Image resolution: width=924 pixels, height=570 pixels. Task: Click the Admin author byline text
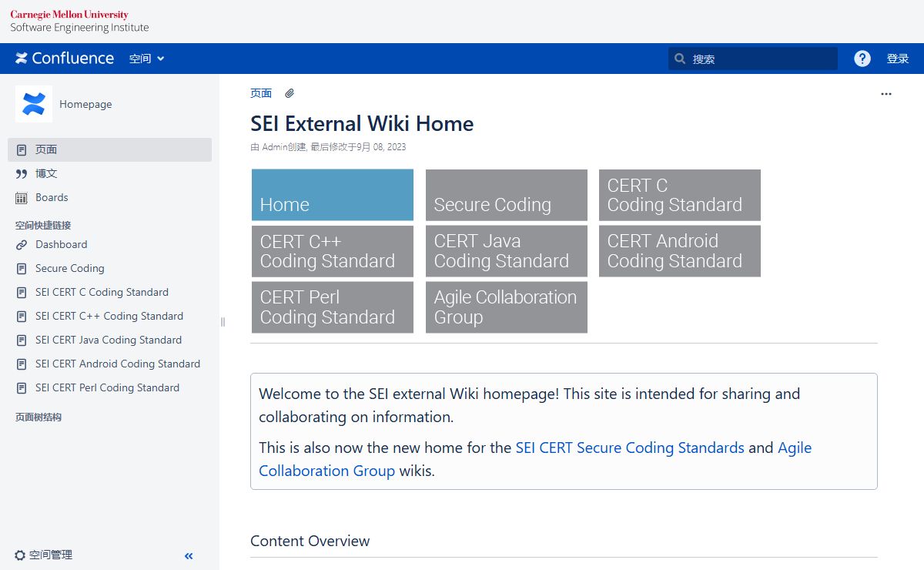click(274, 147)
